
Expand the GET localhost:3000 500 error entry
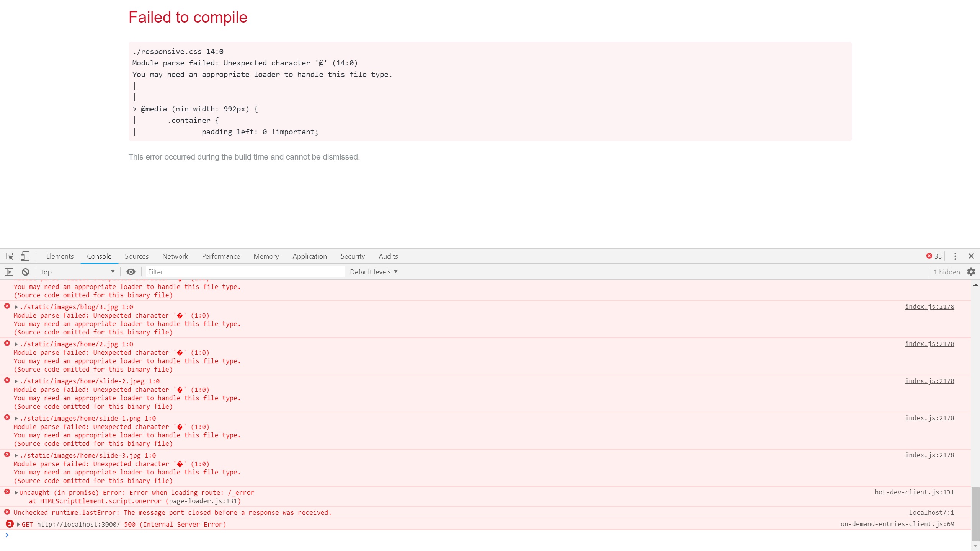point(18,524)
